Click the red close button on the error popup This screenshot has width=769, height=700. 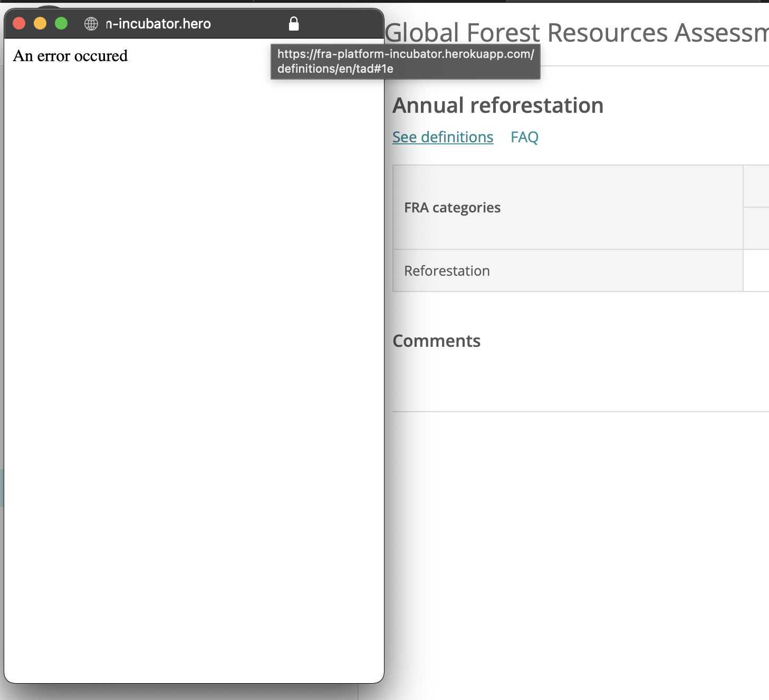click(19, 23)
